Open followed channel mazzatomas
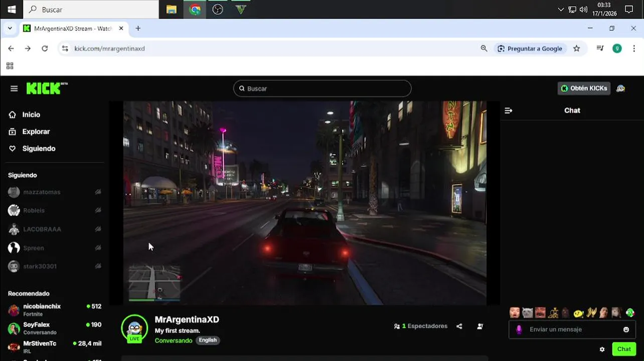The height and width of the screenshot is (361, 644). coord(55,192)
